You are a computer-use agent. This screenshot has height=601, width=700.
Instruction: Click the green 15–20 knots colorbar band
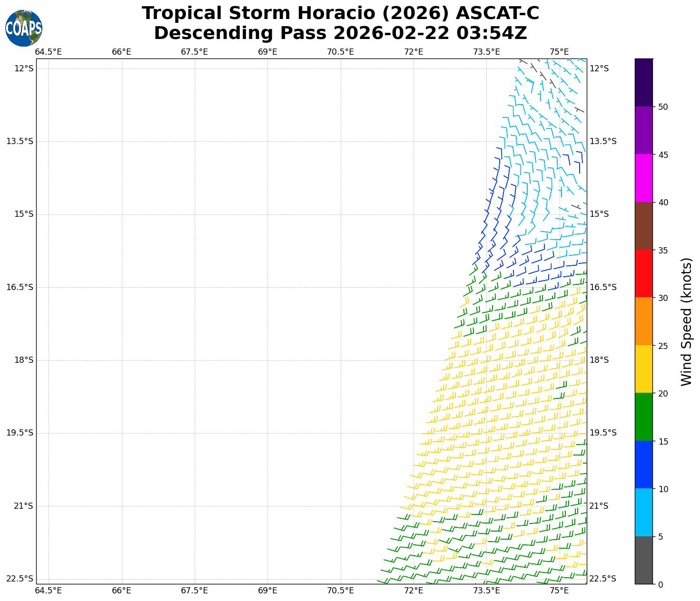(x=644, y=417)
